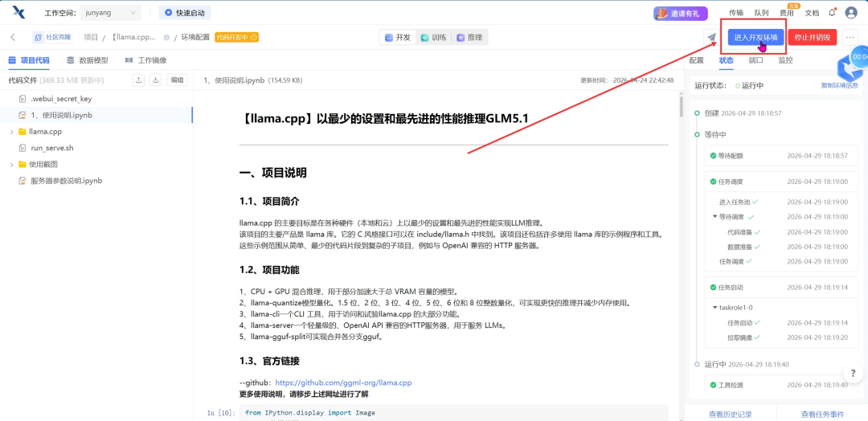Open the notification bell

point(832,13)
